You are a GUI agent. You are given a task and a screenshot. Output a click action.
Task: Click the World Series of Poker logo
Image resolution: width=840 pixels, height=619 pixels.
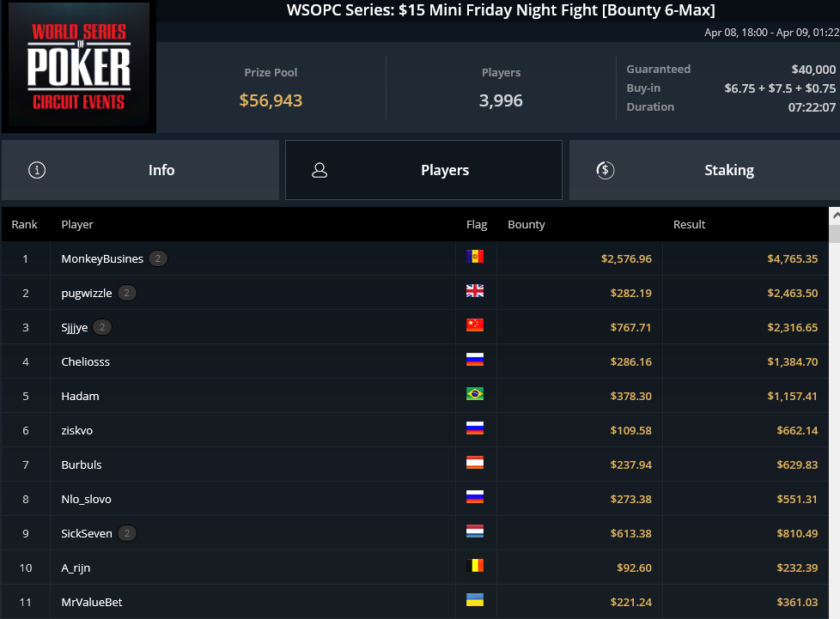pos(79,66)
